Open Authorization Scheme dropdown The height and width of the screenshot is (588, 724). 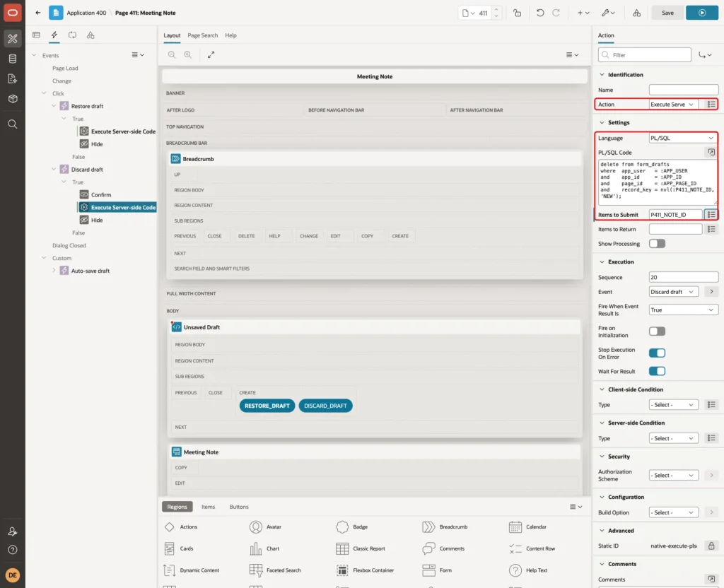pos(673,476)
